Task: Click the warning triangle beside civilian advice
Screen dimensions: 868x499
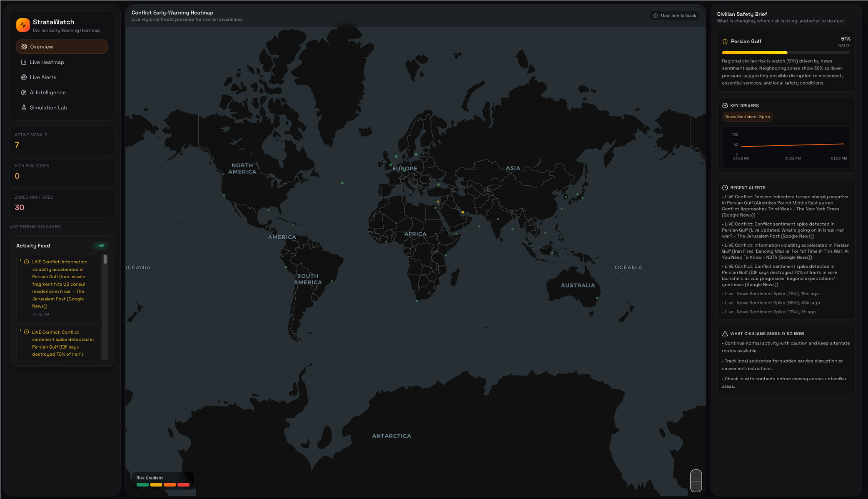Action: click(x=725, y=334)
